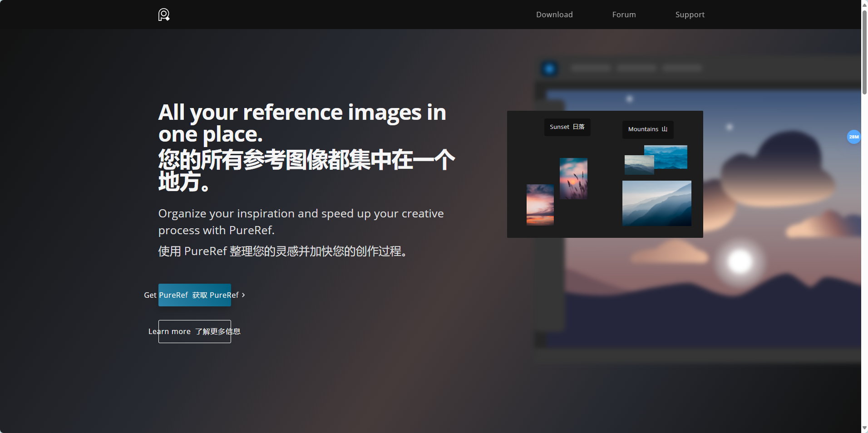Click the PureRef logo icon

click(164, 15)
